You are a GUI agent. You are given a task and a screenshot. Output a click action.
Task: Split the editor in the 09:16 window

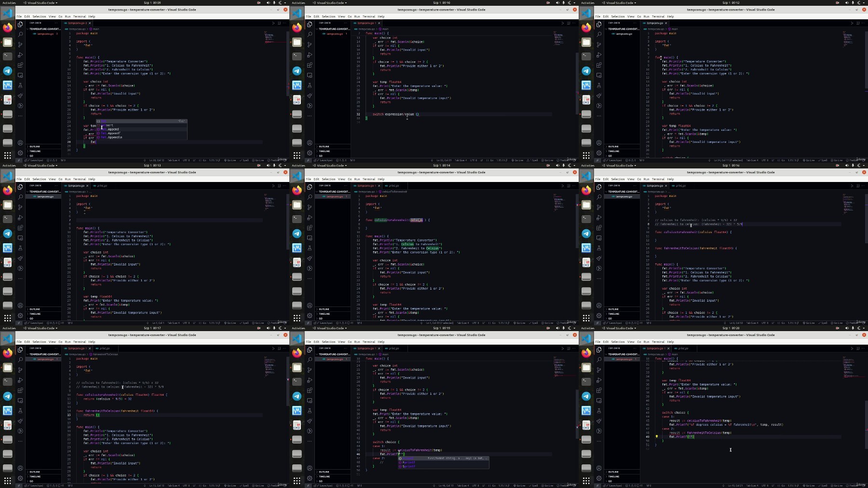click(x=857, y=186)
